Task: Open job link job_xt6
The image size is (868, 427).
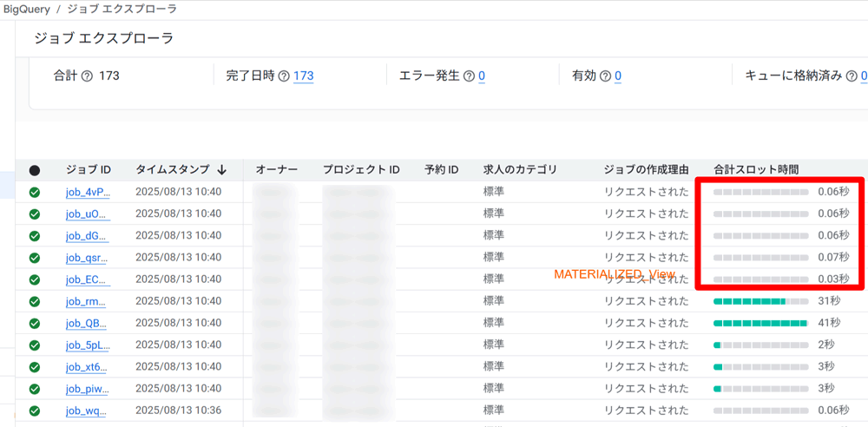Action: click(87, 367)
